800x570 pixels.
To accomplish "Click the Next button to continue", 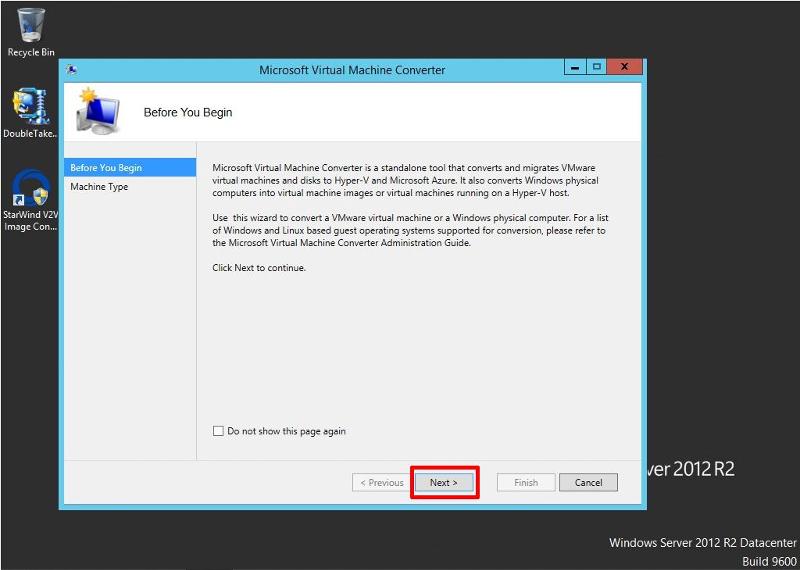I will click(444, 482).
